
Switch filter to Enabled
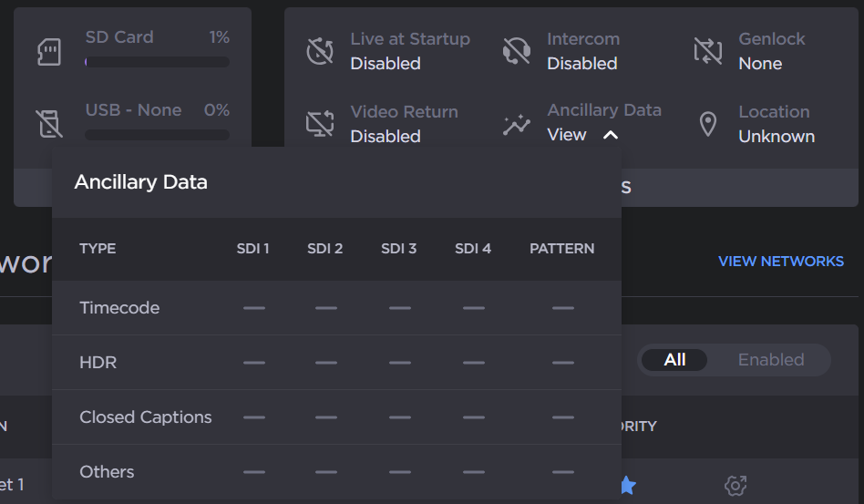pos(771,360)
